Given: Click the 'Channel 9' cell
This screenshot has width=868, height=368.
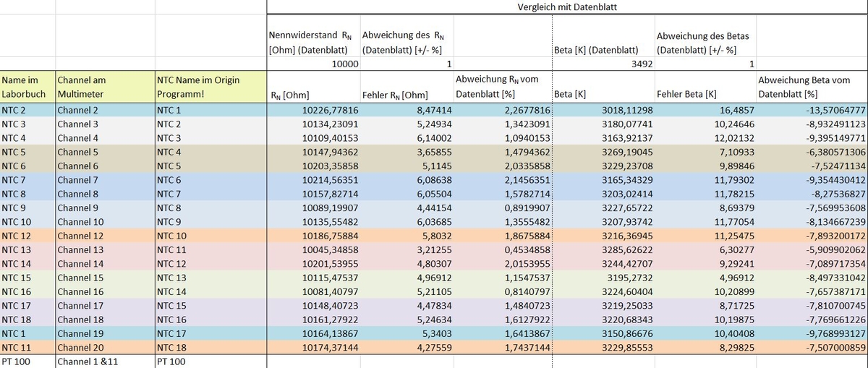Looking at the screenshot, I should click(105, 208).
